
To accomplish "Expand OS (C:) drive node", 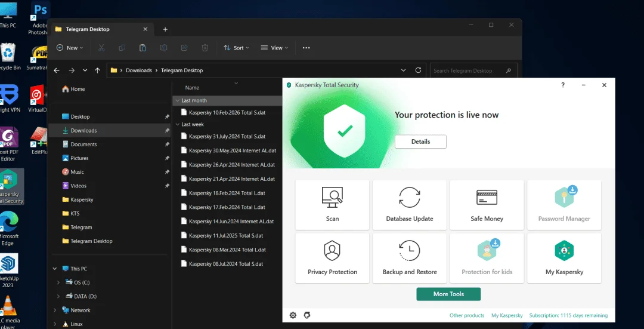I will pyautogui.click(x=58, y=282).
